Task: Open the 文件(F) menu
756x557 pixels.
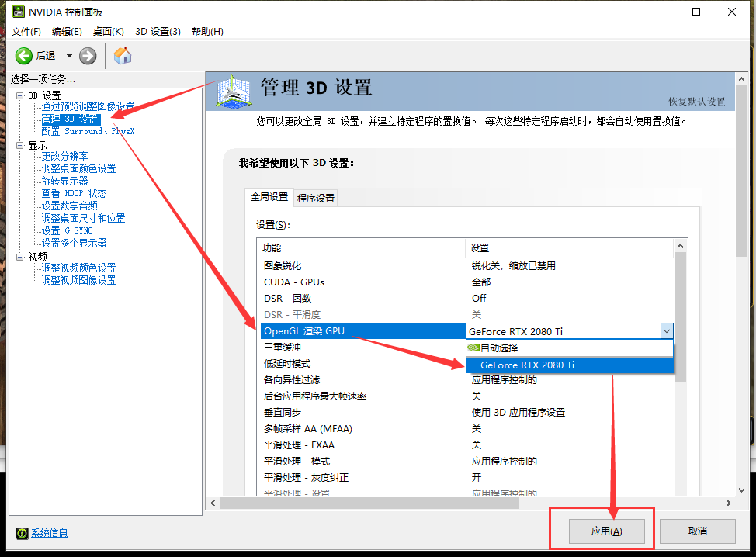Action: point(26,31)
